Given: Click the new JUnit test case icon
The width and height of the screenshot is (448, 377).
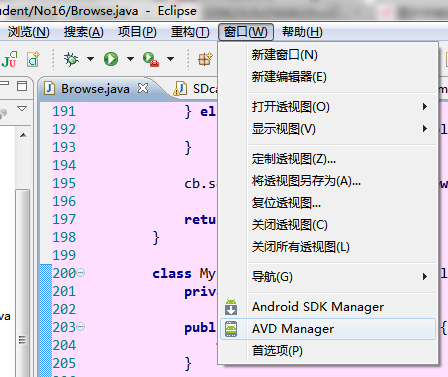Looking at the screenshot, I should (x=9, y=59).
